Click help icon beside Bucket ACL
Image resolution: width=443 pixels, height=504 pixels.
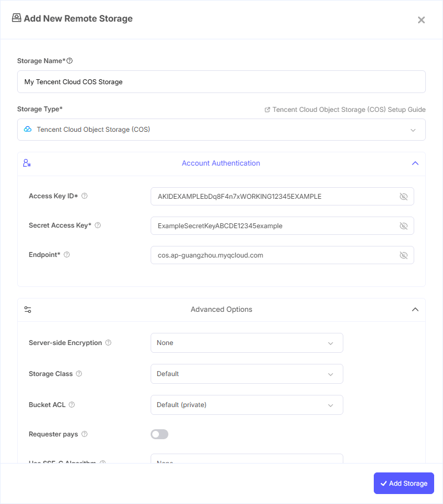(72, 405)
